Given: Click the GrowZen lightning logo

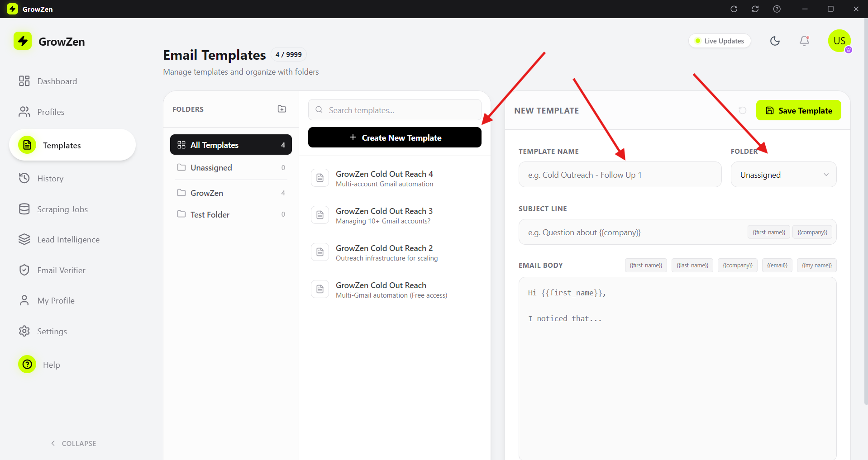Looking at the screenshot, I should tap(23, 41).
